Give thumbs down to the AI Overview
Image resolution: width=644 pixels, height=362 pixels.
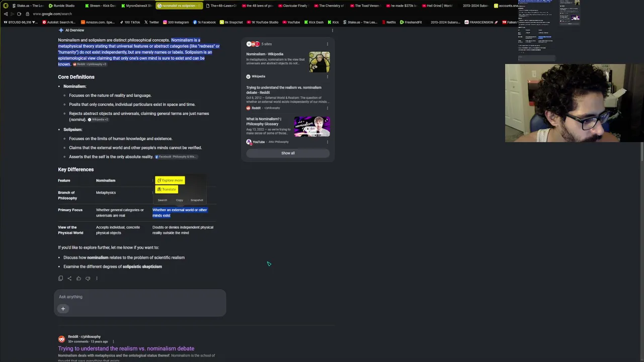88,279
